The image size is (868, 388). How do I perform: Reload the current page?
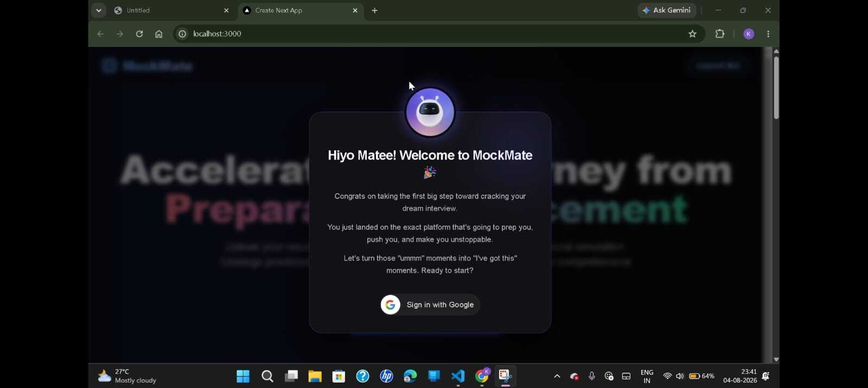[x=139, y=34]
